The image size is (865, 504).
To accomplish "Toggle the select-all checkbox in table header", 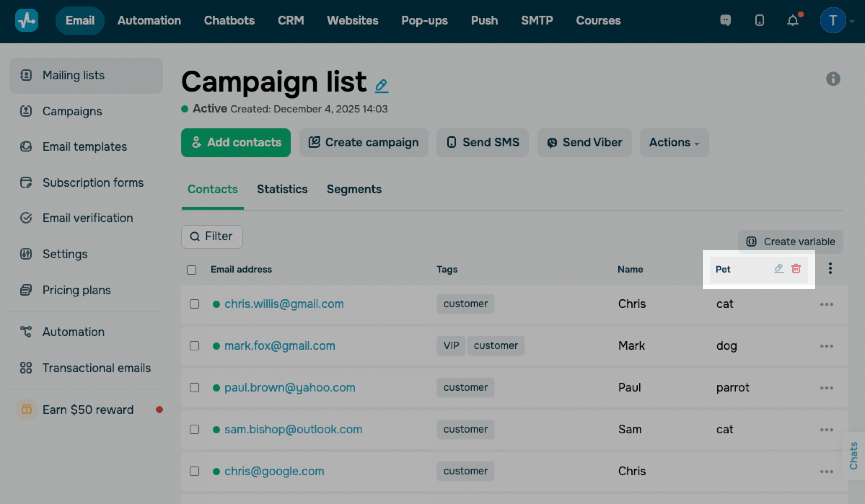I will click(x=192, y=270).
